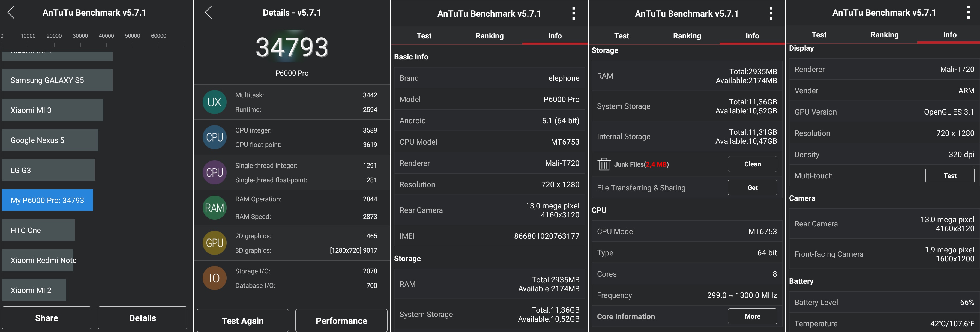Tap the Battery Level 66% row
Image resolution: width=980 pixels, height=332 pixels.
coord(884,302)
